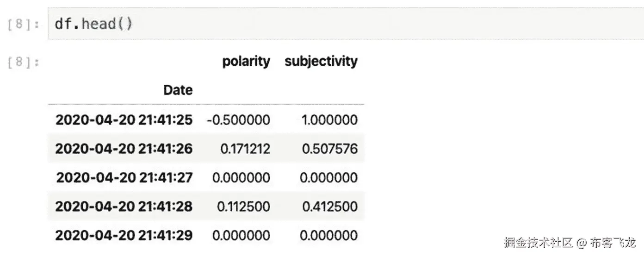Click the Date index header
This screenshot has height=257, width=644.
[178, 90]
